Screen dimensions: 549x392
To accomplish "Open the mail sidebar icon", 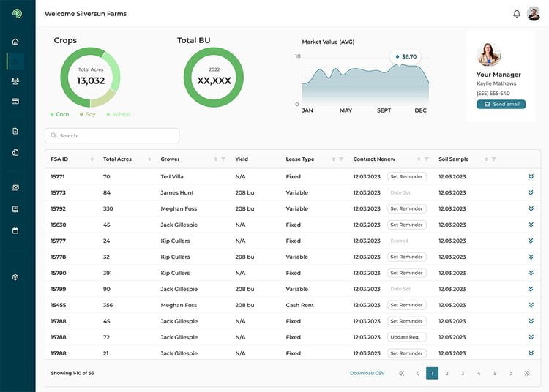I will (15, 188).
